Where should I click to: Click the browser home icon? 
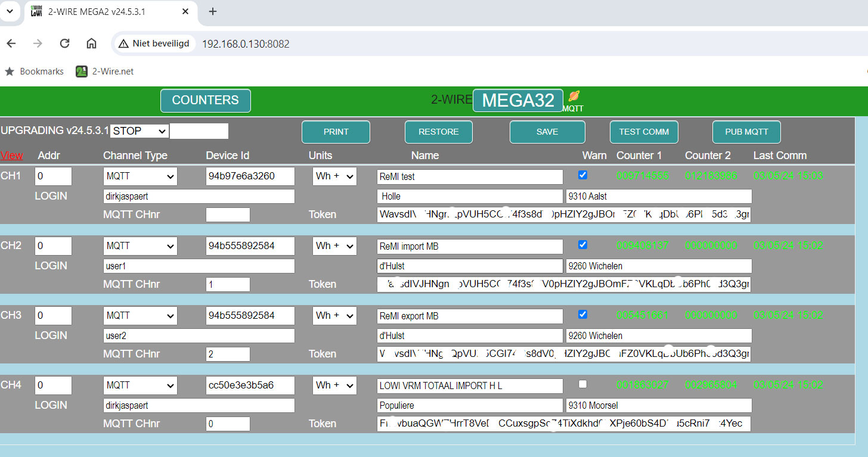point(91,43)
